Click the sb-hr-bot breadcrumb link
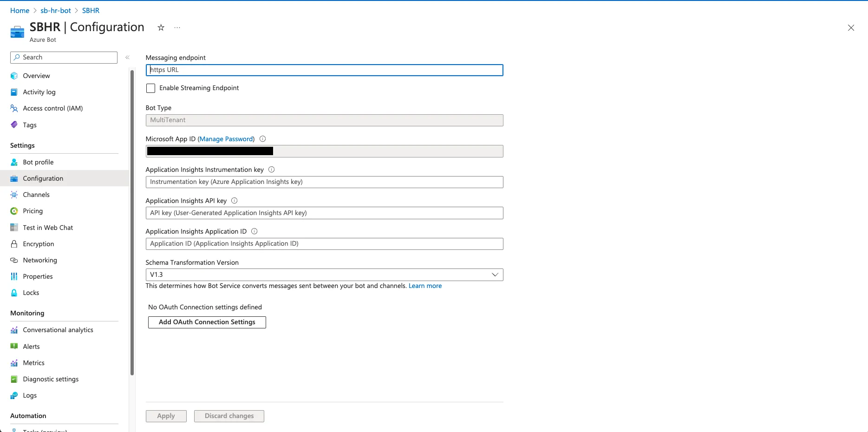868x432 pixels. (x=56, y=10)
